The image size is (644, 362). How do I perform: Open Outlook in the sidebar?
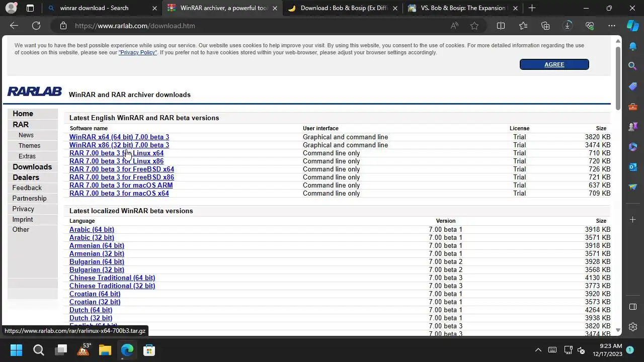633,167
